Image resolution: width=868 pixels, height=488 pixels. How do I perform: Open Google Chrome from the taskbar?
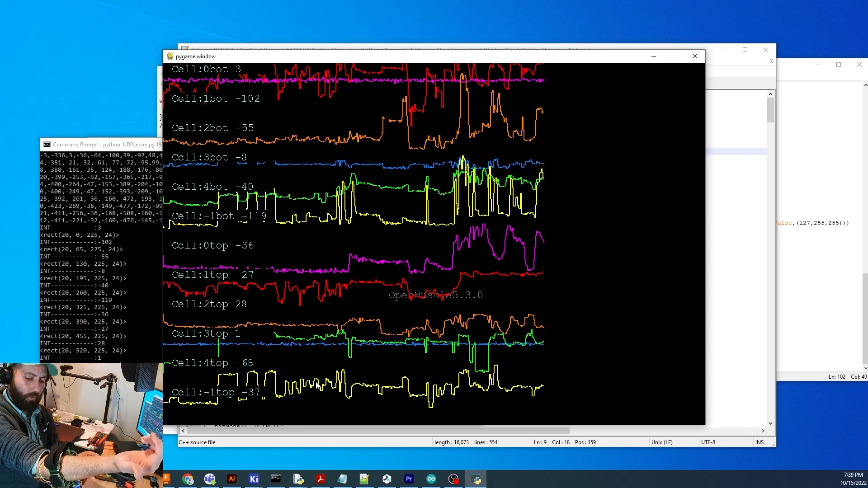coord(188,479)
